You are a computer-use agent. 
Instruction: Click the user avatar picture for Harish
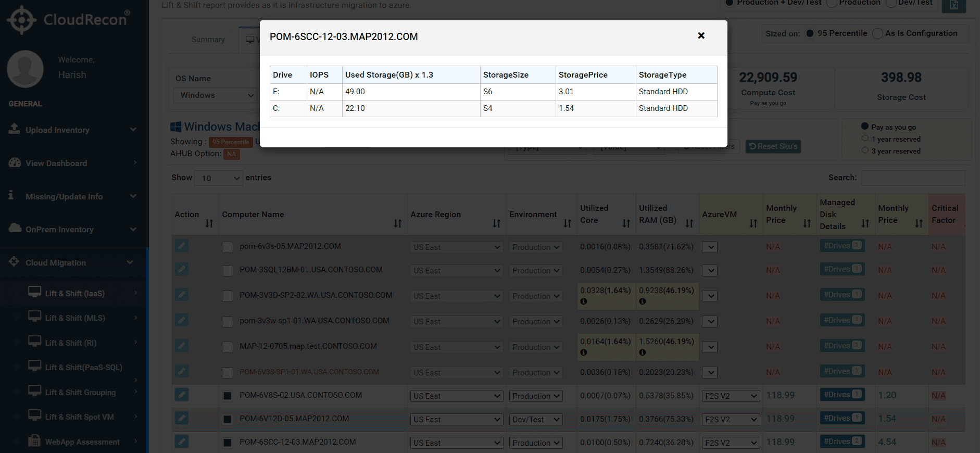pyautogui.click(x=25, y=68)
